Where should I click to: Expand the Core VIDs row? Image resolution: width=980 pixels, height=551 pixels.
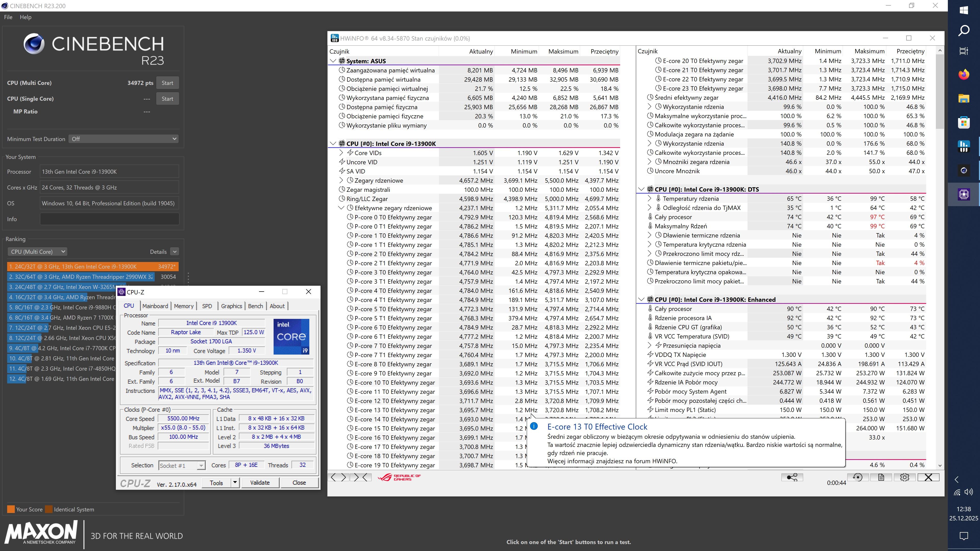tap(341, 153)
